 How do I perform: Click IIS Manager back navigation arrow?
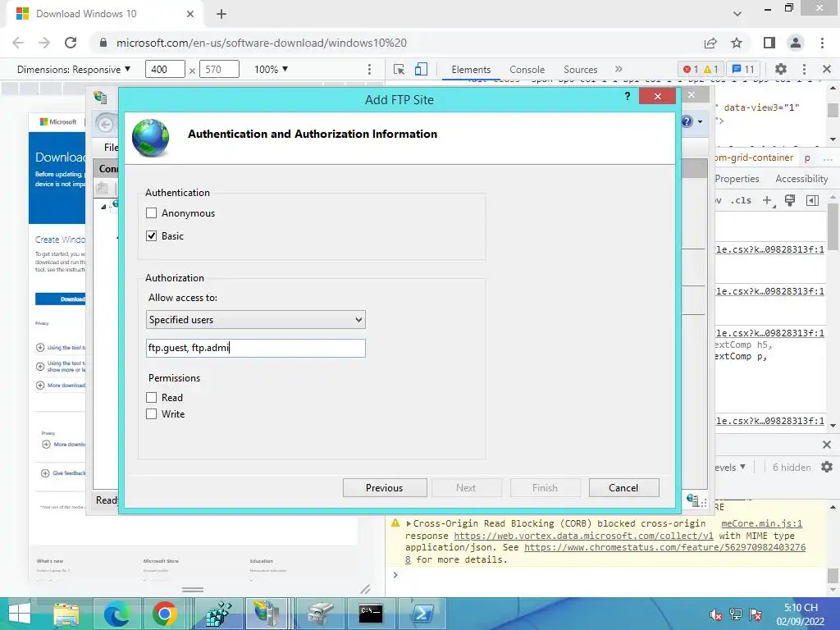[x=106, y=125]
